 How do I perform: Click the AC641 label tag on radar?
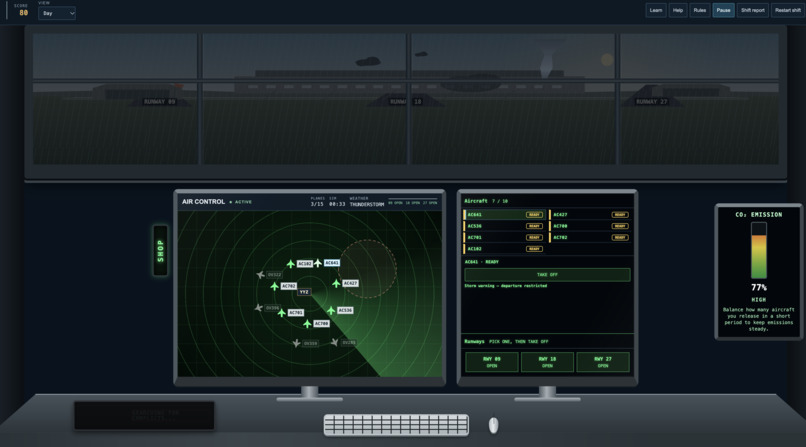pyautogui.click(x=332, y=263)
